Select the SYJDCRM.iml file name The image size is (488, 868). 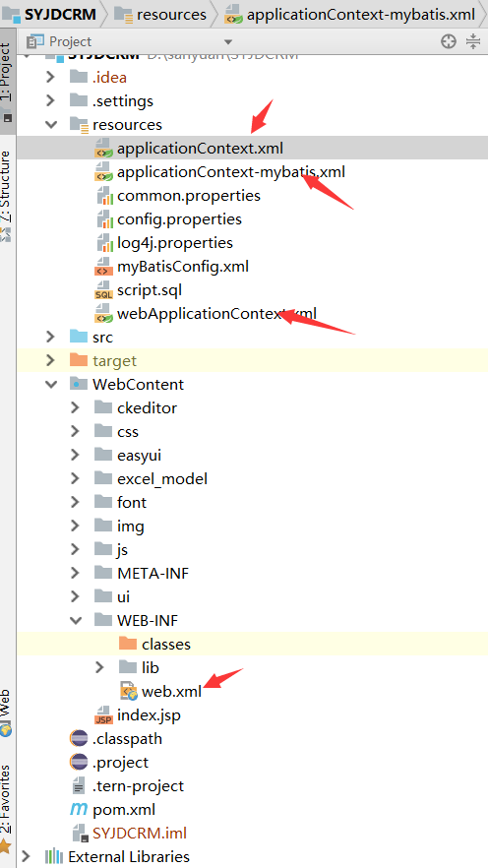[140, 834]
